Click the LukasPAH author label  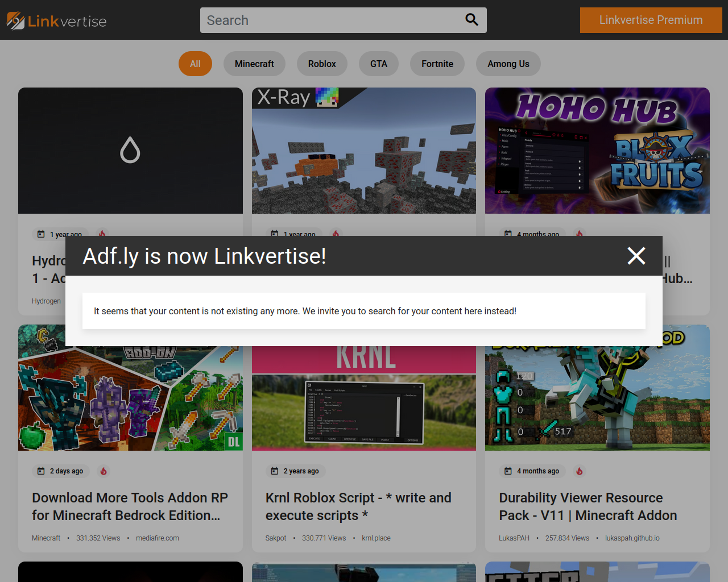(514, 538)
